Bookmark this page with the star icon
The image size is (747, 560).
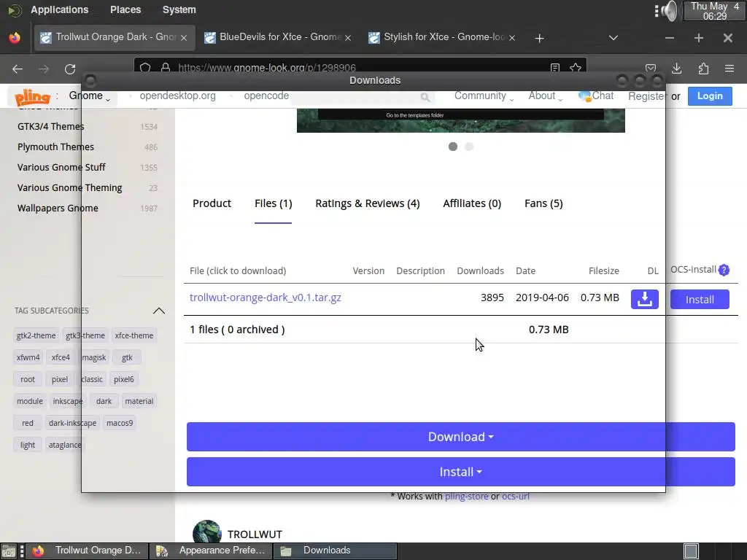click(x=576, y=68)
